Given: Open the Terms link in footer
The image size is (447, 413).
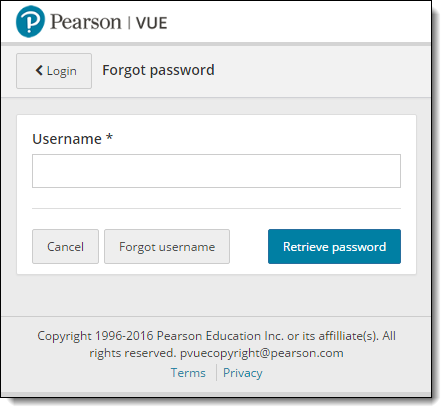Looking at the screenshot, I should 188,373.
